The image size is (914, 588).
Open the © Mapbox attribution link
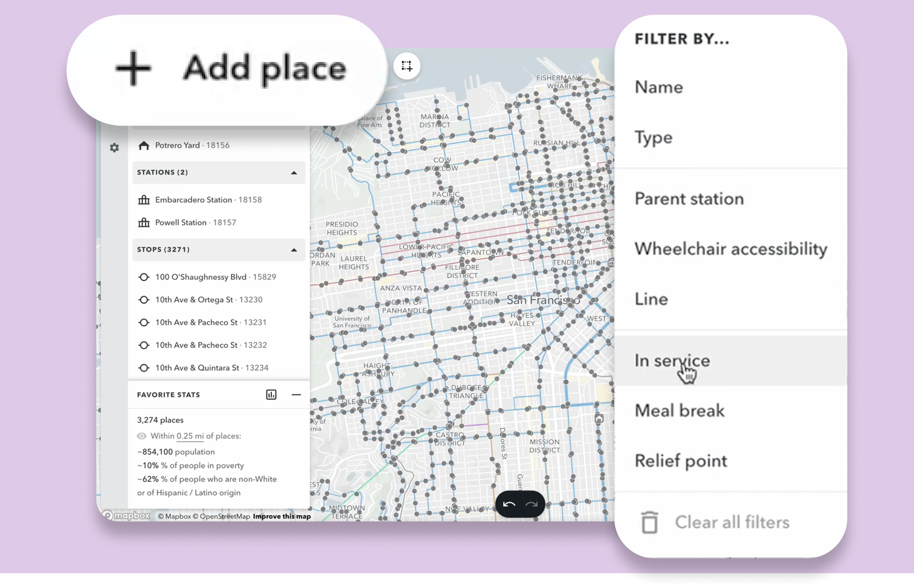[174, 516]
